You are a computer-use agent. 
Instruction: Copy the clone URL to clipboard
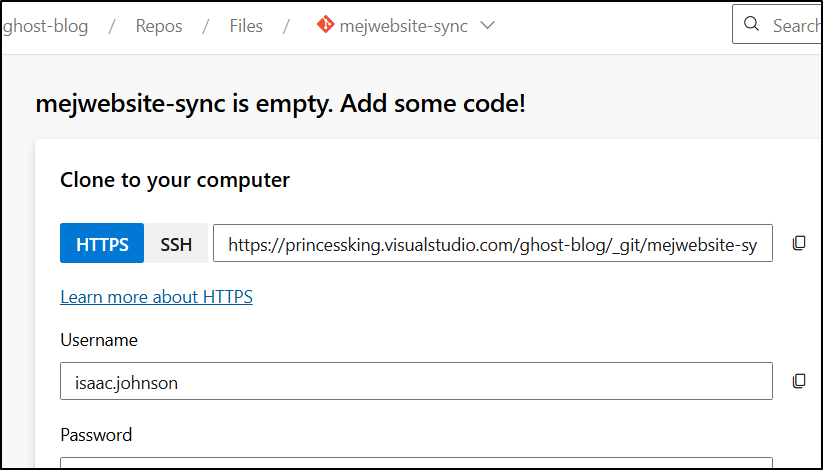pyautogui.click(x=799, y=243)
